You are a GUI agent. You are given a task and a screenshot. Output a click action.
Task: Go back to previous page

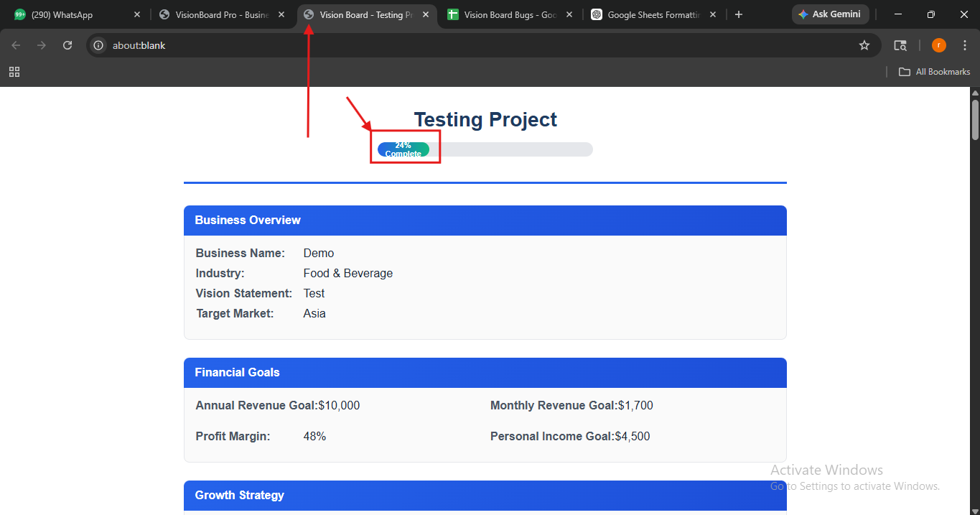pyautogui.click(x=16, y=45)
